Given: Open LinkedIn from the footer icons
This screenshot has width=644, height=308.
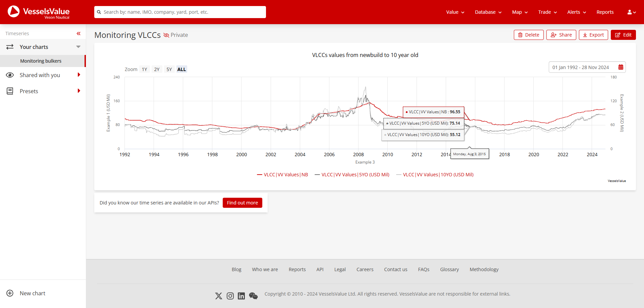Looking at the screenshot, I should (x=241, y=296).
